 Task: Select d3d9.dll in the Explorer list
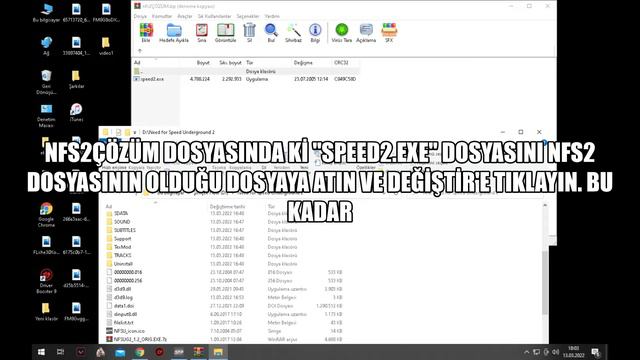point(122,289)
